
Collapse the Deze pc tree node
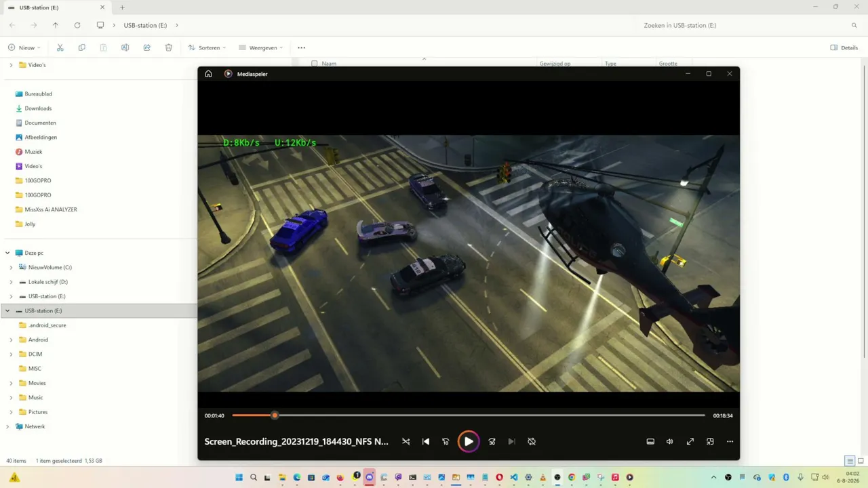tap(7, 253)
